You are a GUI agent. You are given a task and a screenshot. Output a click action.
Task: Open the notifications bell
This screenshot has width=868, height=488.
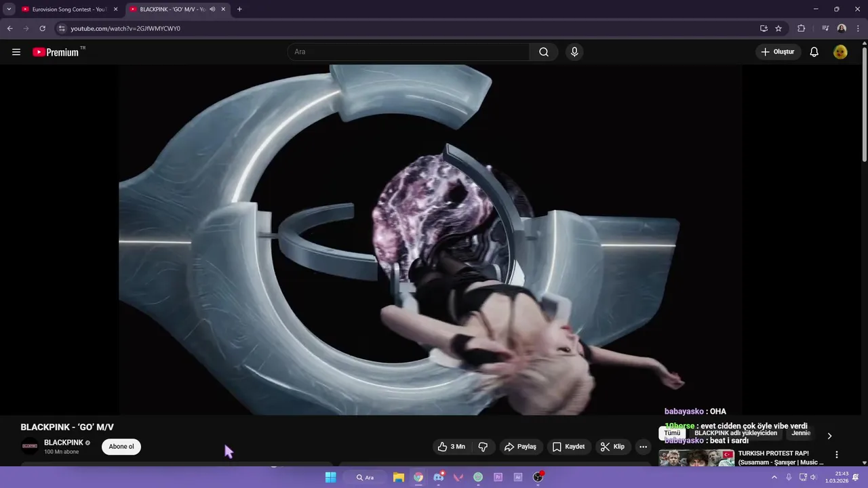click(814, 52)
